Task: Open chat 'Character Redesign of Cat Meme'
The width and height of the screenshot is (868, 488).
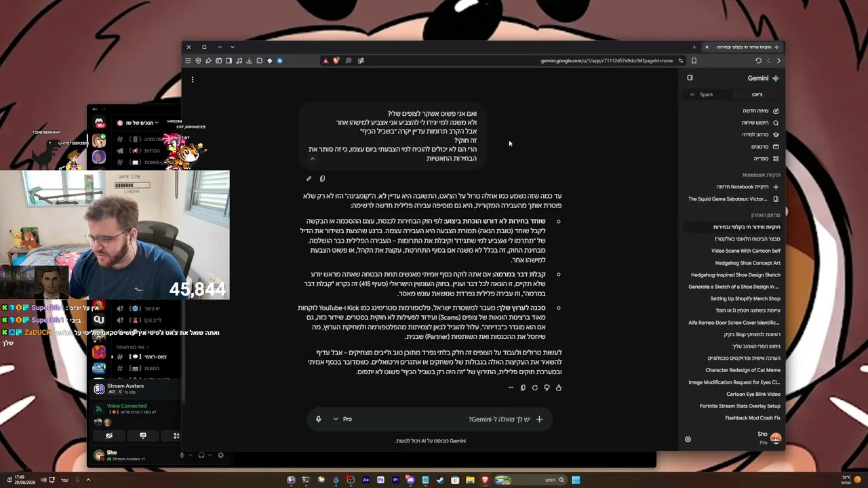Action: tap(743, 370)
